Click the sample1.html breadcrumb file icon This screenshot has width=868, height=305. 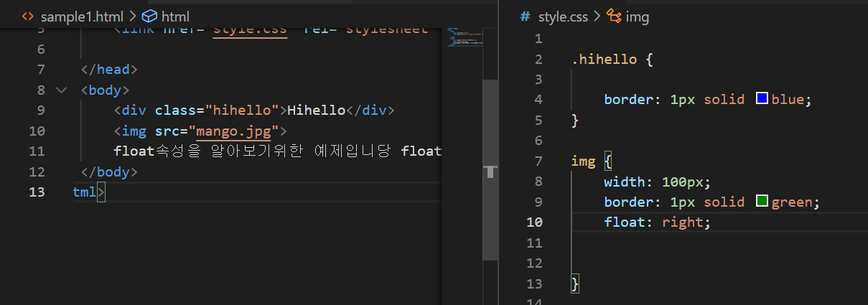tap(27, 16)
